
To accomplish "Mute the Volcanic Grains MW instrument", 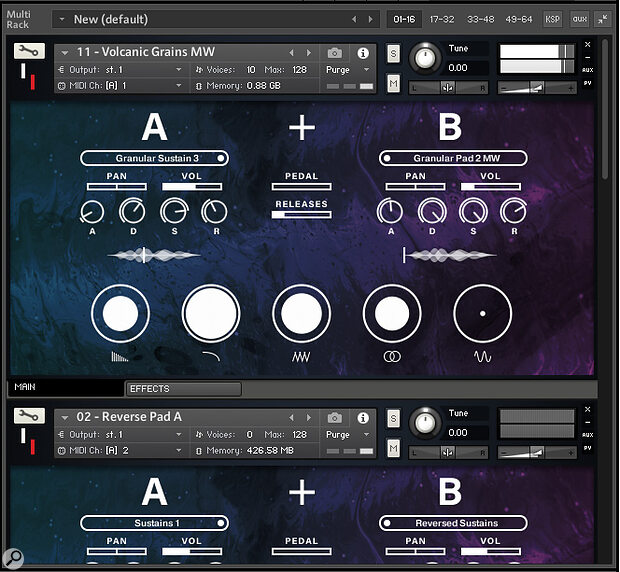I will (393, 83).
